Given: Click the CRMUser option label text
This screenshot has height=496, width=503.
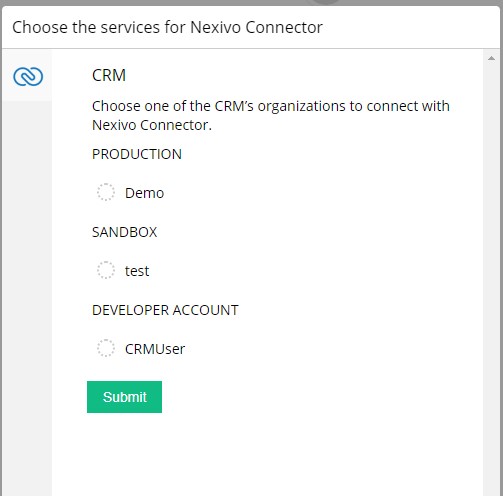Looking at the screenshot, I should (x=155, y=349).
